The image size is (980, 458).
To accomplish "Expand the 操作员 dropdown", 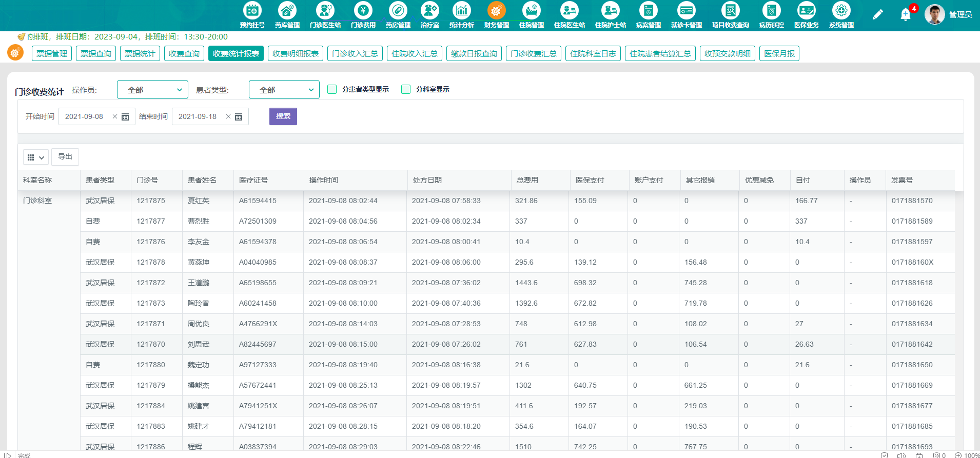I will point(152,90).
